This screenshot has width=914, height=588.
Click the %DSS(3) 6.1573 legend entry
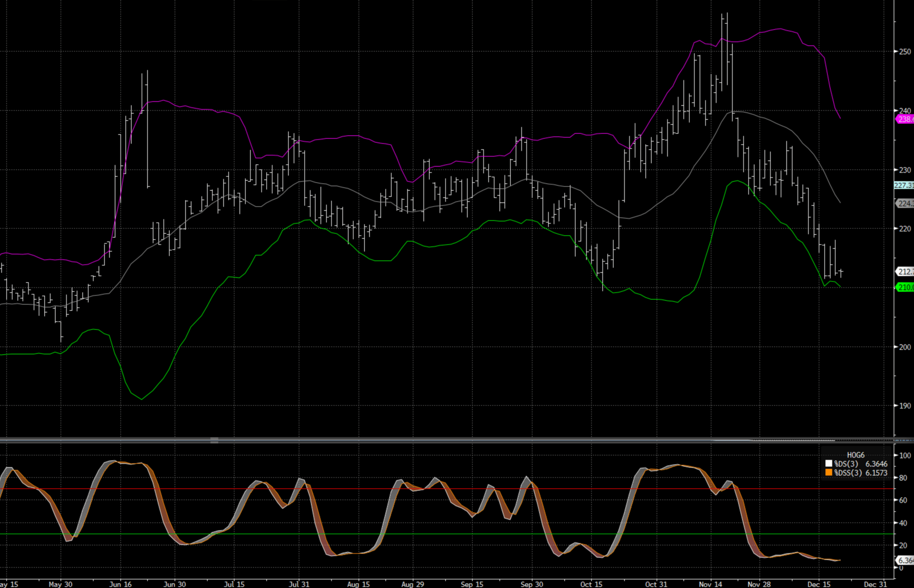(860, 473)
